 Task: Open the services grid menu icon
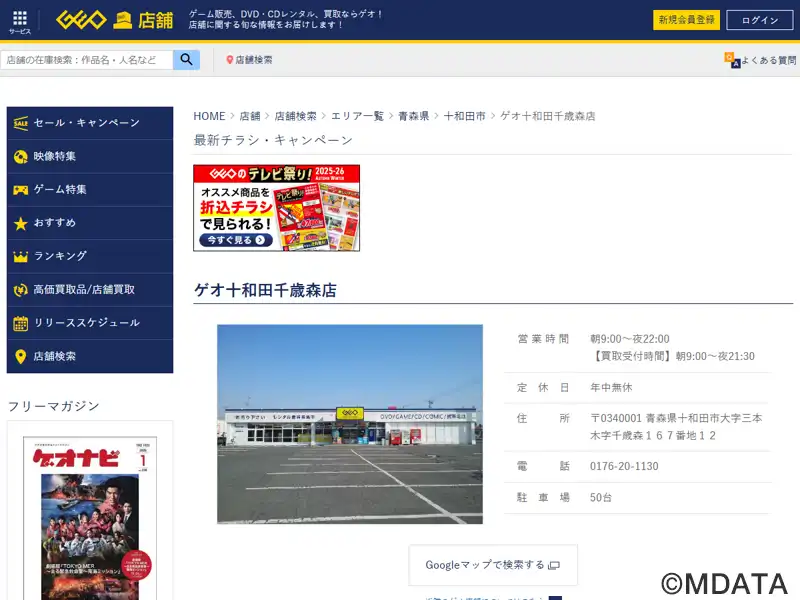coord(20,20)
